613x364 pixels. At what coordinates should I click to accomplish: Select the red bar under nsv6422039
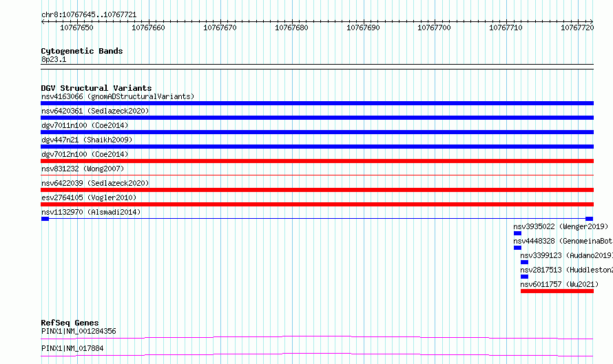click(x=317, y=190)
